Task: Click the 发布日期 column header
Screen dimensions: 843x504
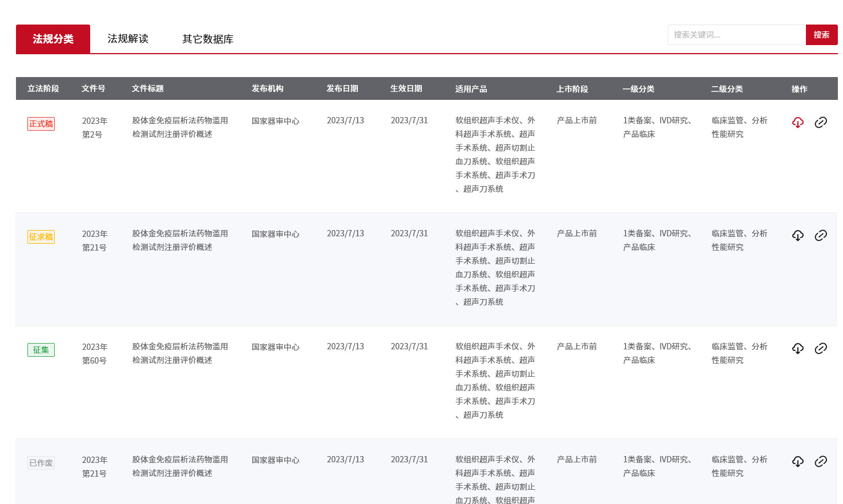Action: (342, 88)
